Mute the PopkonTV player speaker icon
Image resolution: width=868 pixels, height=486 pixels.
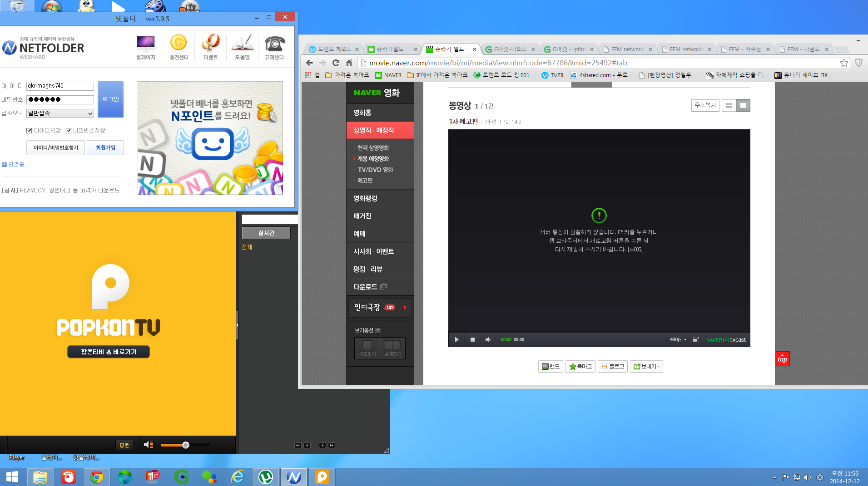pyautogui.click(x=149, y=445)
